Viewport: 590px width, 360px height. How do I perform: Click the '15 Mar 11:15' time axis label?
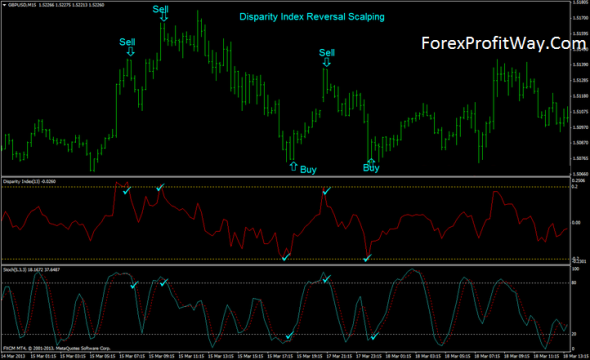(x=191, y=356)
